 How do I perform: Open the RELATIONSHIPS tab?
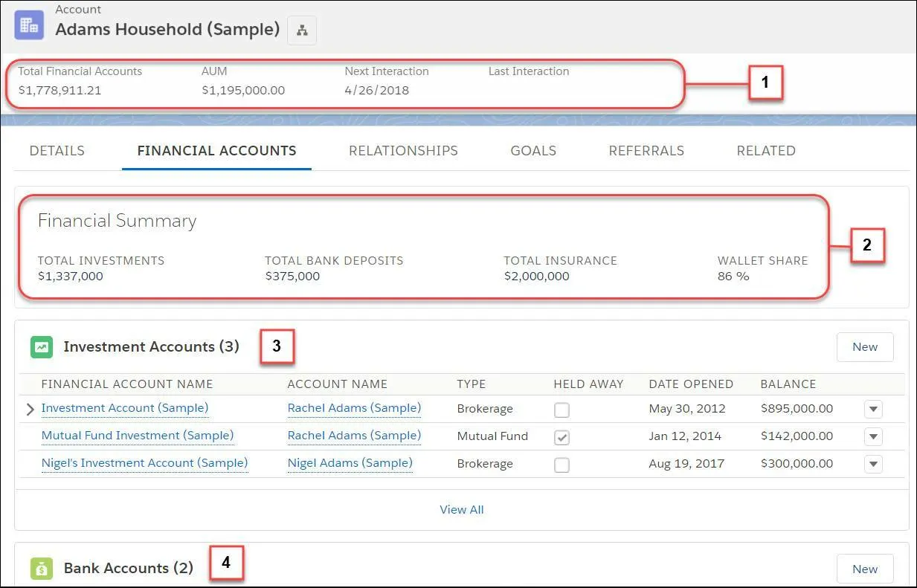[403, 150]
